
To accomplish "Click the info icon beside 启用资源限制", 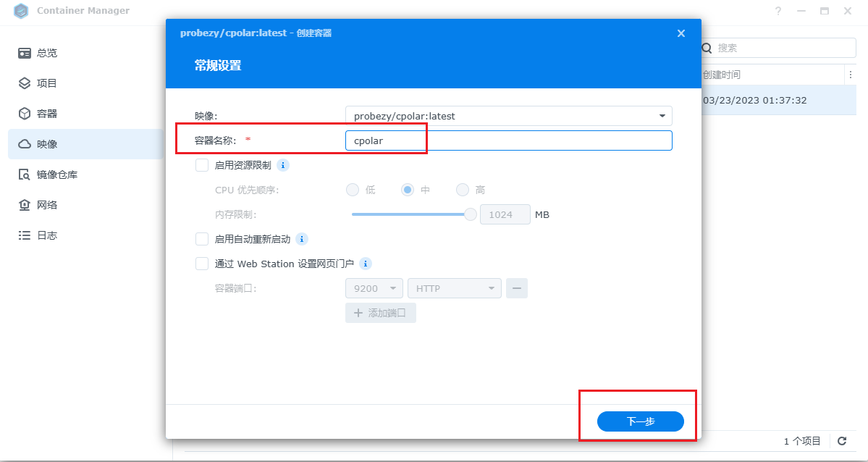I will (x=283, y=165).
